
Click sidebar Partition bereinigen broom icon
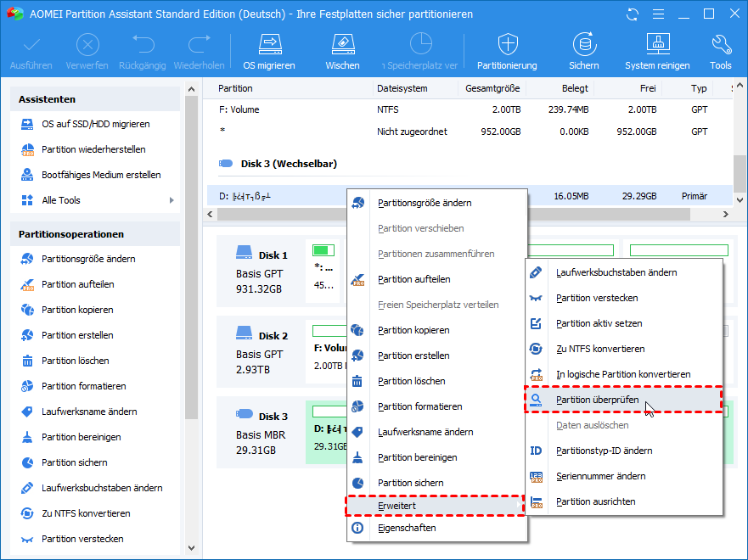27,437
